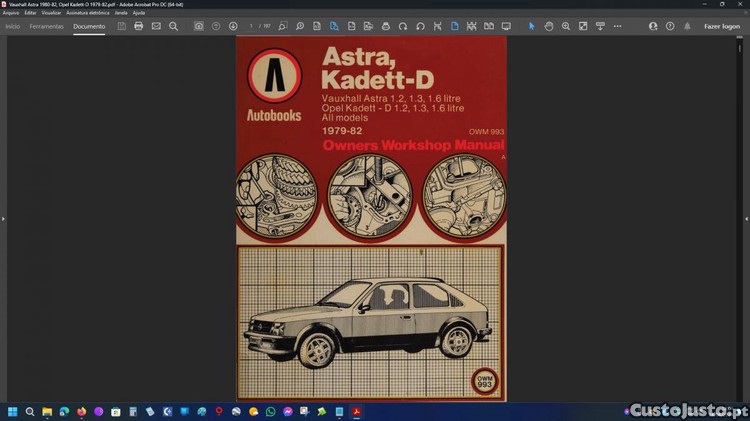Open the more tools ellipsis menu
750x421 pixels.
pyautogui.click(x=617, y=26)
